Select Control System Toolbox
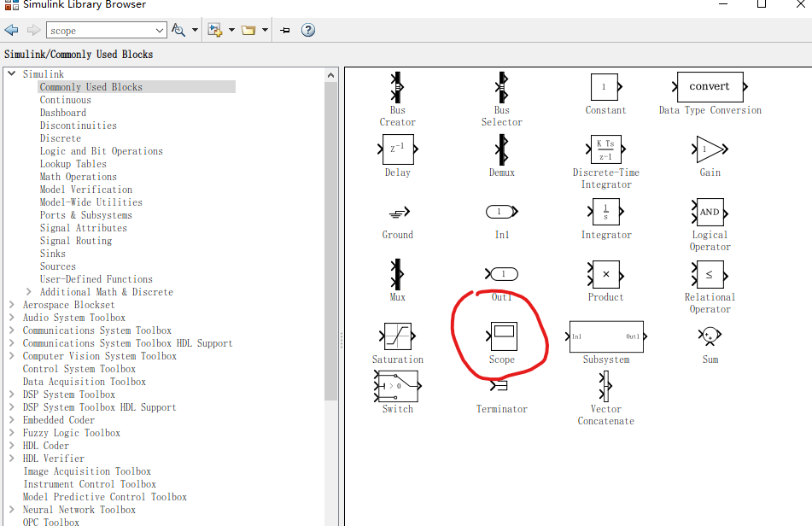 [79, 369]
